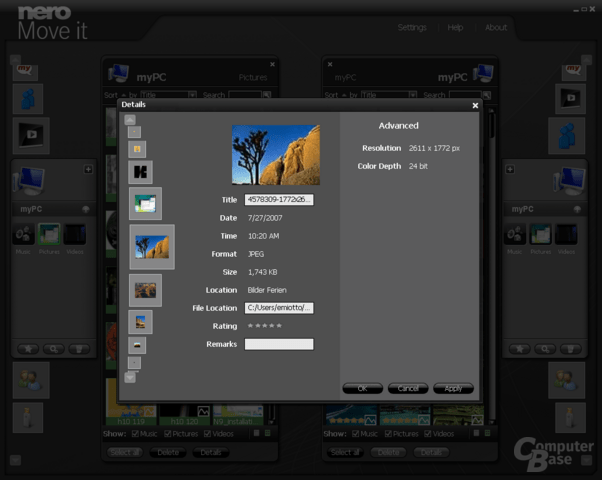The width and height of the screenshot is (602, 480).
Task: Select Music category in right myPC sidebar
Action: click(x=515, y=234)
